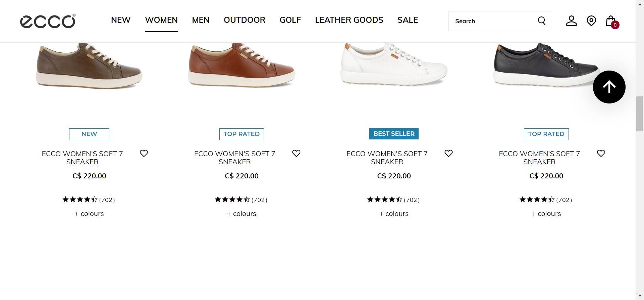
Task: Open the WOMEN menu
Action: [161, 20]
